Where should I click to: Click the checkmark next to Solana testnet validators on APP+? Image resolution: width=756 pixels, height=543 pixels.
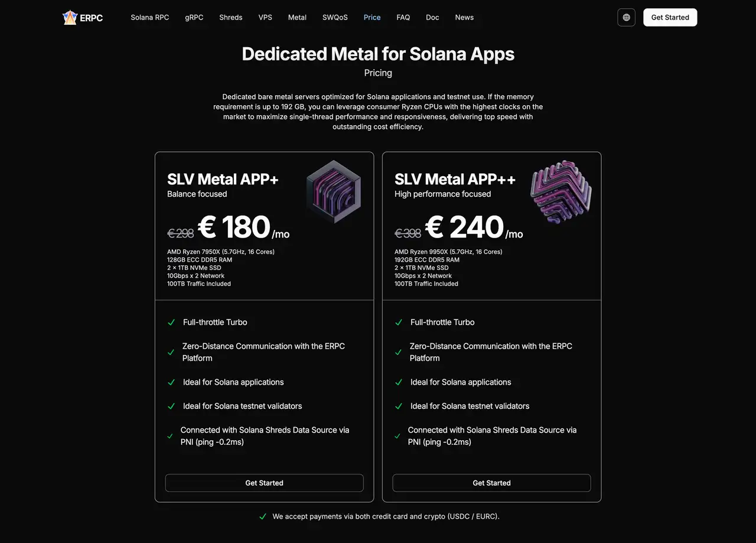click(x=171, y=406)
